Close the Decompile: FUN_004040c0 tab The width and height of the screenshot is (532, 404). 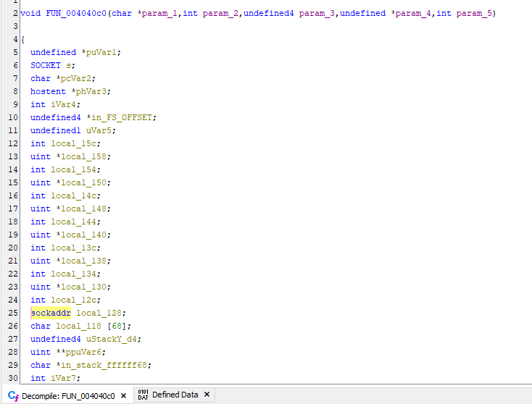point(123,395)
